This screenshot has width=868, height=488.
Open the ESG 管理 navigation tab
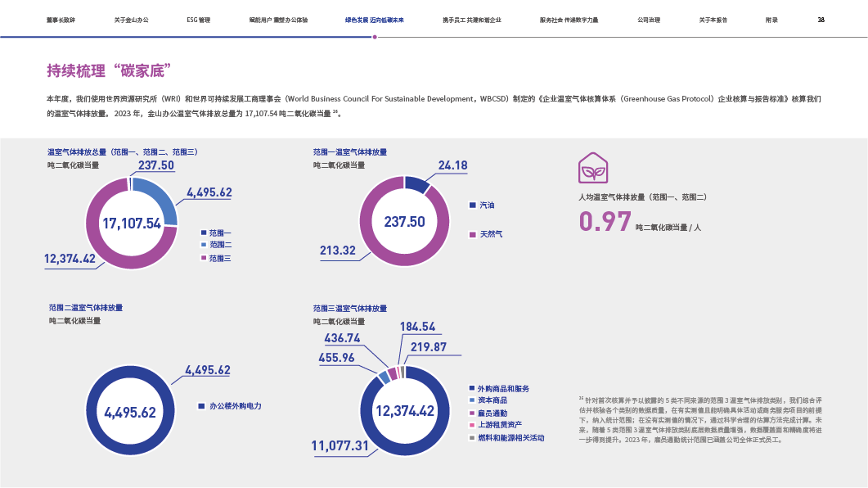pyautogui.click(x=198, y=20)
